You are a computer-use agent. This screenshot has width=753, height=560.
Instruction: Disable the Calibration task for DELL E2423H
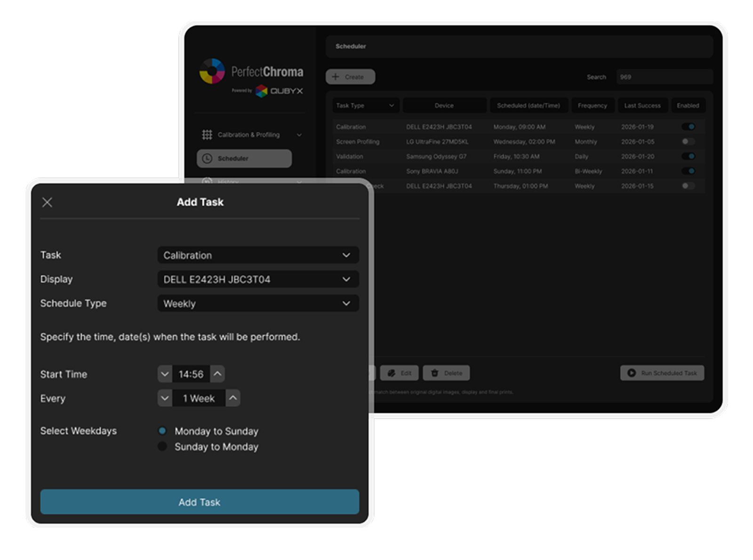tap(689, 127)
